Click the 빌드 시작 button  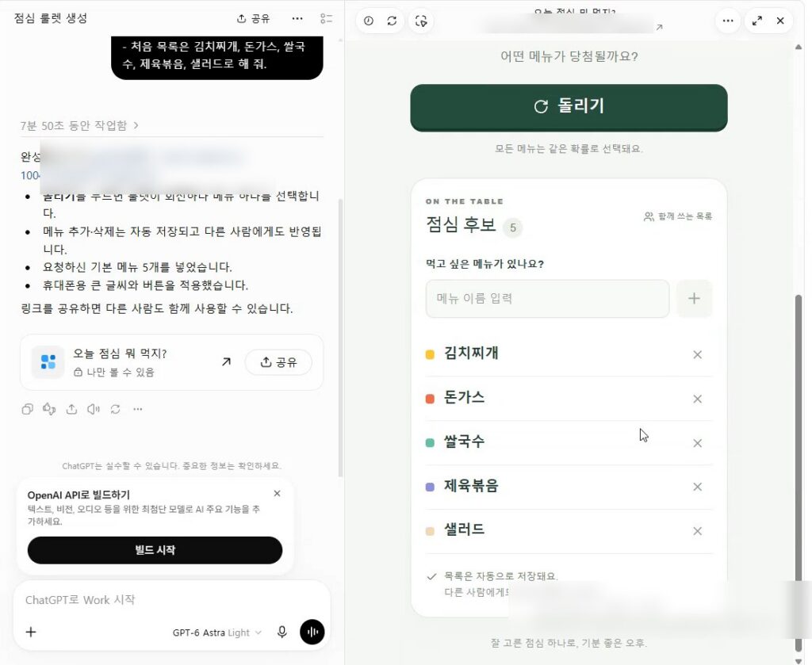point(155,550)
